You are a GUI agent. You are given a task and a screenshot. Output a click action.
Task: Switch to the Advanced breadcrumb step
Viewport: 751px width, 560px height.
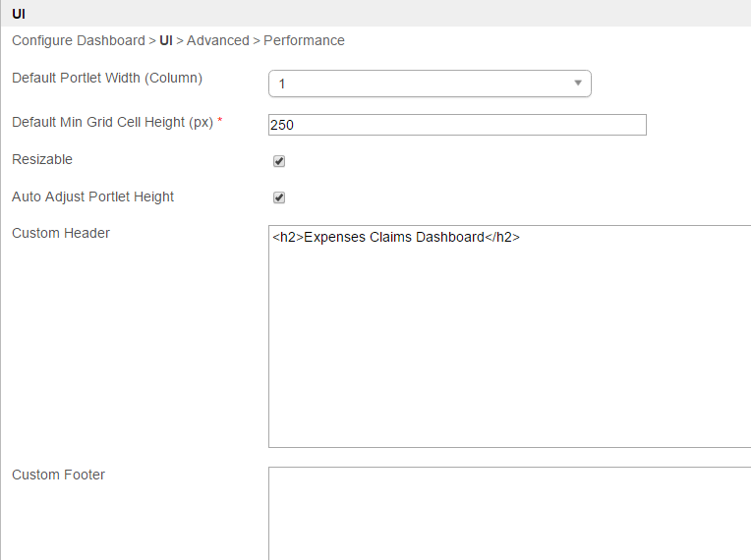pos(217,40)
